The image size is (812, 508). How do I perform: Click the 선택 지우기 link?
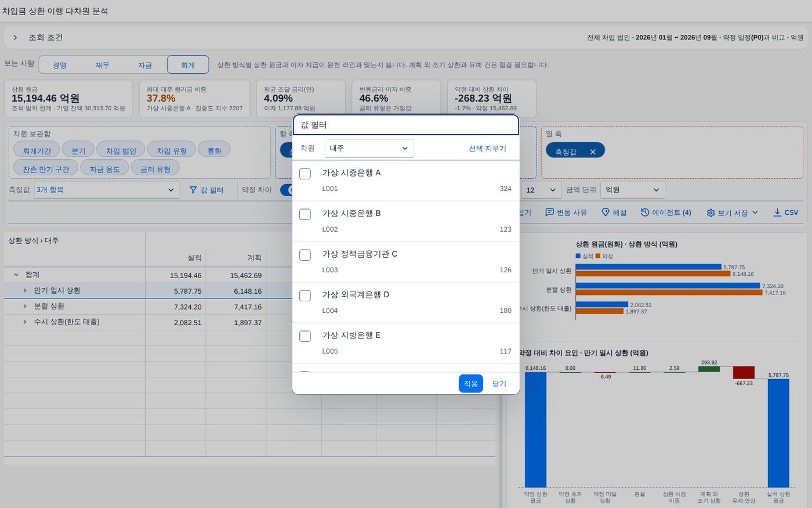tap(488, 149)
